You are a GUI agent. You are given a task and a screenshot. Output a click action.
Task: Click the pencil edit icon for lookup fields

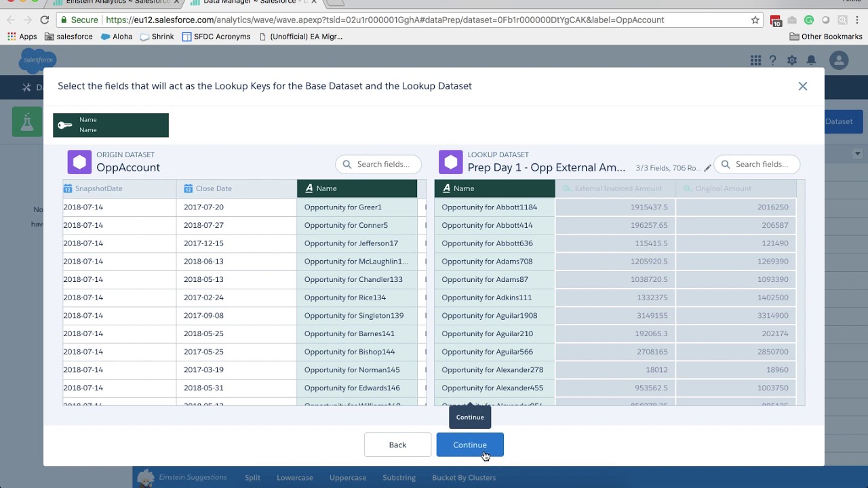(707, 168)
